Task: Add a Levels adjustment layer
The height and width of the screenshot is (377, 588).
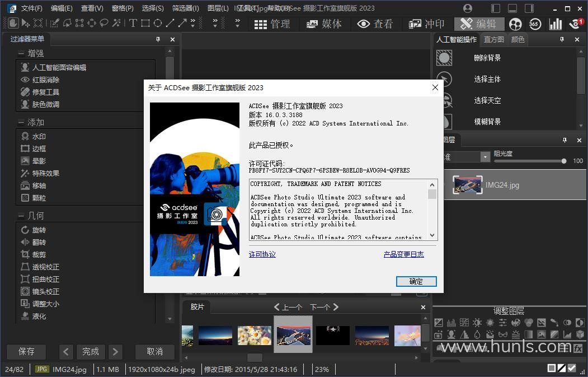Action: click(451, 323)
